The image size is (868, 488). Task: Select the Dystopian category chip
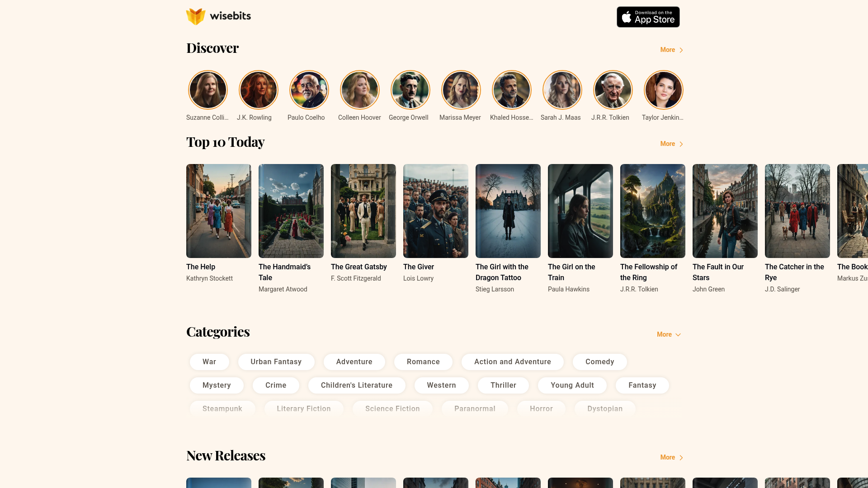[x=605, y=408]
